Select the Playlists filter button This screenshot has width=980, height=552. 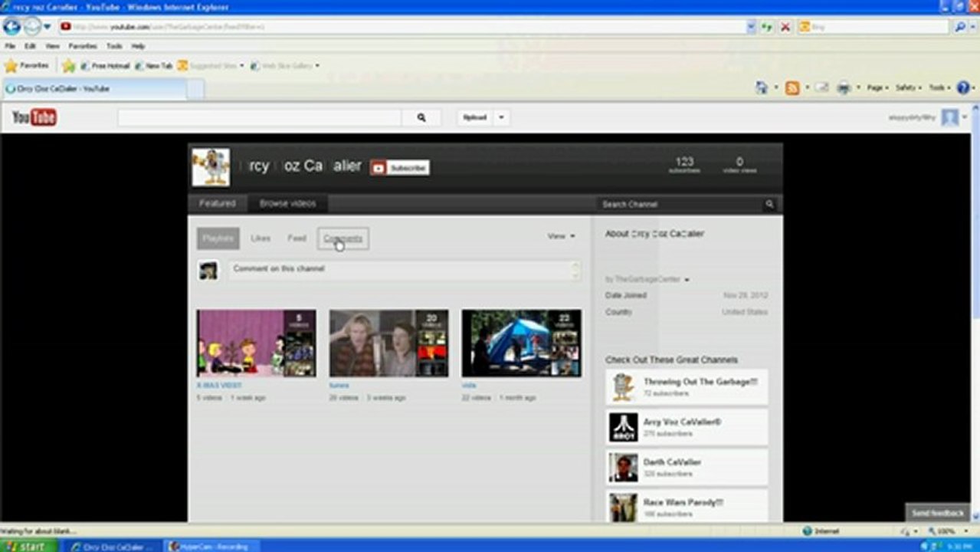coord(218,238)
